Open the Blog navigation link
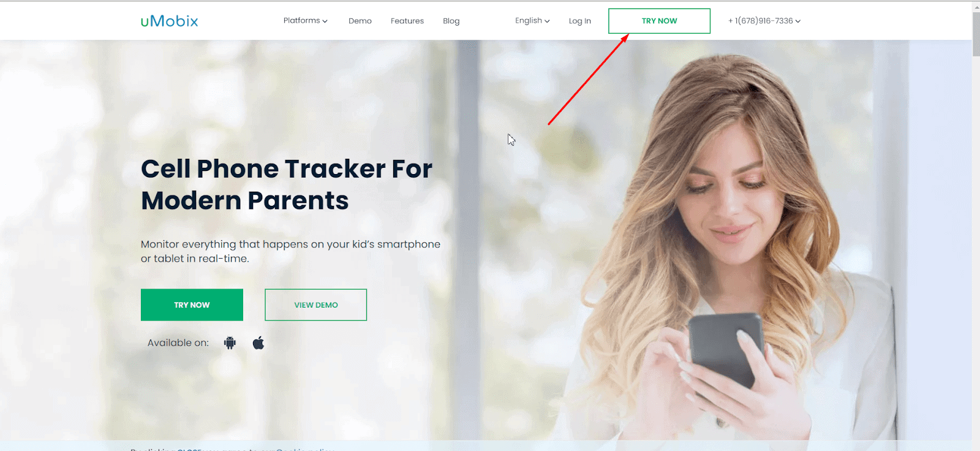This screenshot has height=451, width=980. 451,21
